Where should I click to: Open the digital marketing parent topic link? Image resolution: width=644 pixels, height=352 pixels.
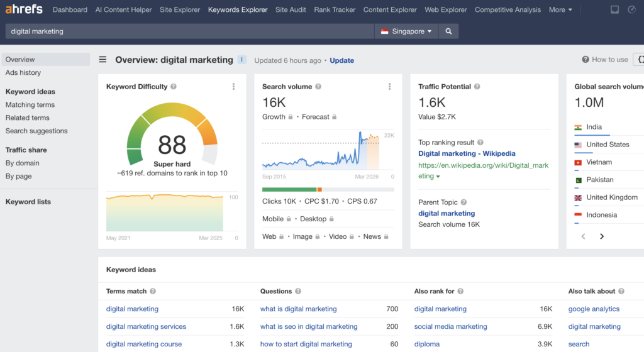(x=447, y=213)
